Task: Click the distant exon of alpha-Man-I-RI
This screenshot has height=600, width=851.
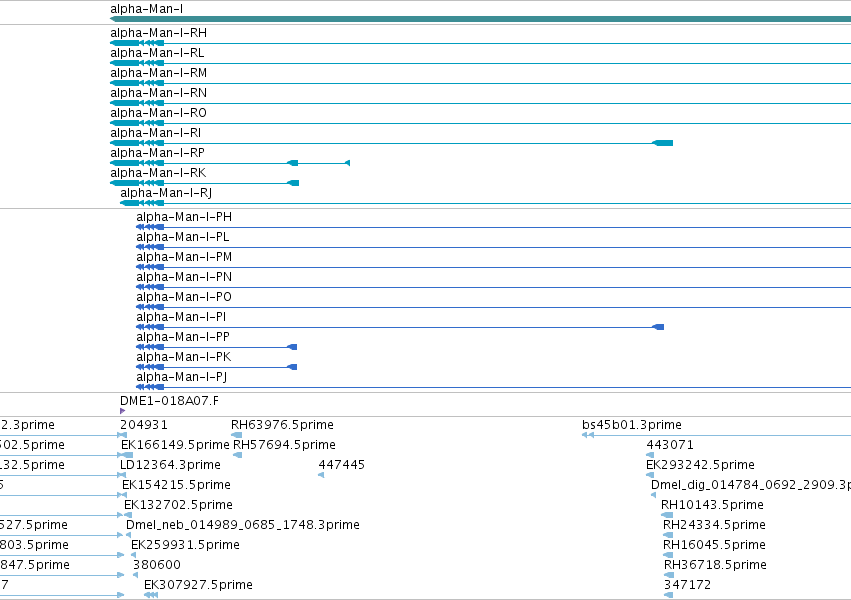Action: 663,143
